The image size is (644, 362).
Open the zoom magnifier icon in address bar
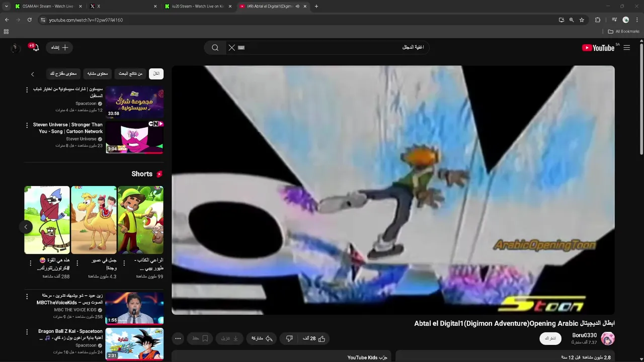[x=572, y=20]
